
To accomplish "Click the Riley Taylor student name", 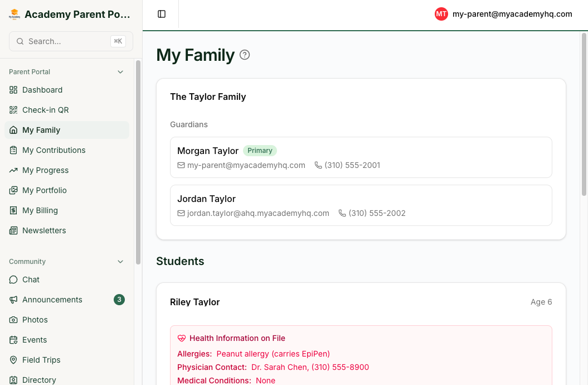I will pos(195,302).
